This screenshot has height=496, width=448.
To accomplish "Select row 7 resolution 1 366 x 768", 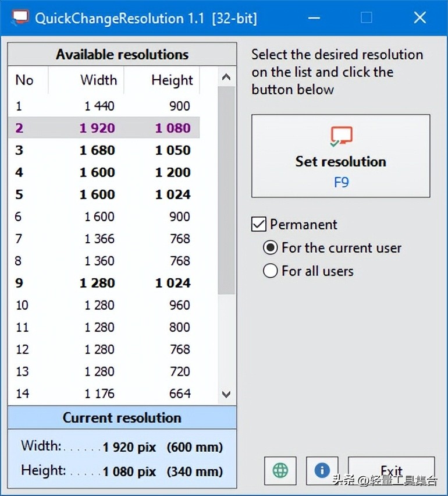I will pos(104,239).
